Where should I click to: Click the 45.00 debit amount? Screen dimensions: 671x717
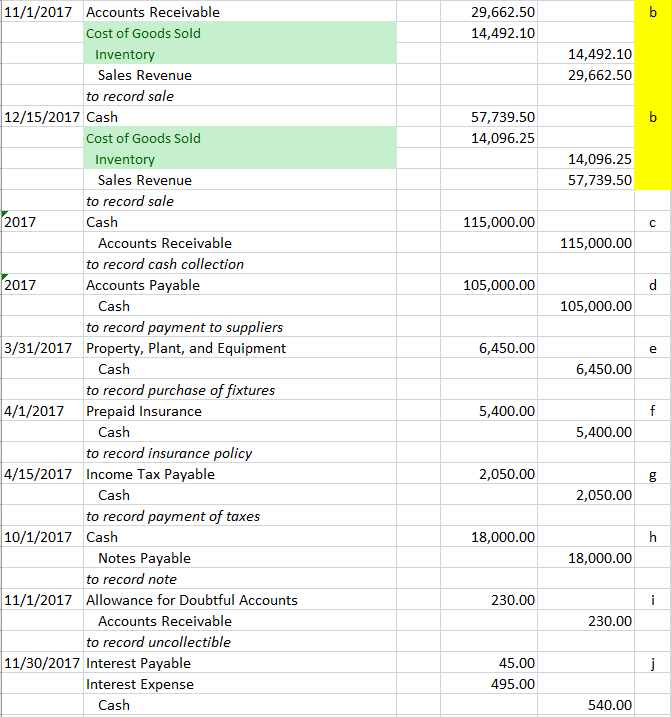[x=489, y=663]
